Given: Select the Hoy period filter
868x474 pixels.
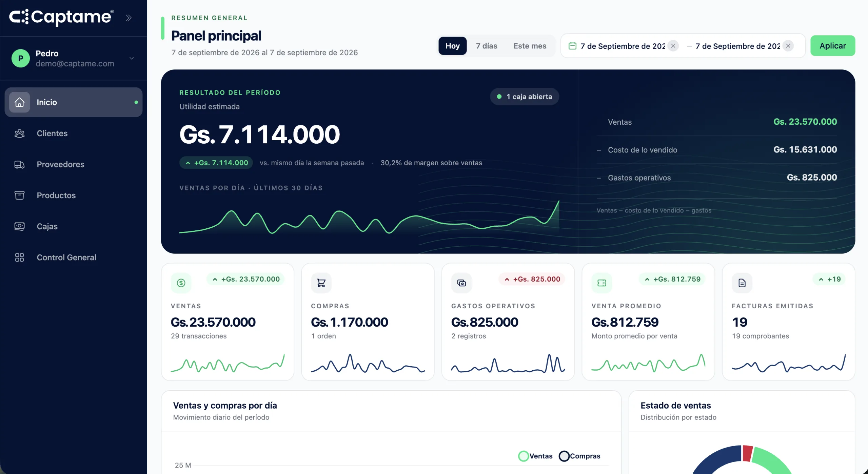Looking at the screenshot, I should click(452, 46).
